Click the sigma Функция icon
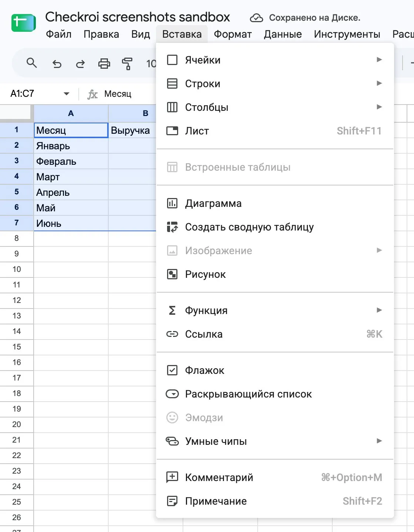 (172, 310)
